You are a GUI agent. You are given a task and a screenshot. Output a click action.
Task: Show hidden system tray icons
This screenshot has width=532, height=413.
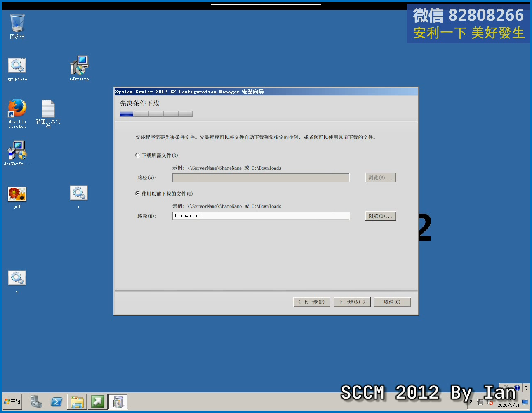tap(471, 401)
